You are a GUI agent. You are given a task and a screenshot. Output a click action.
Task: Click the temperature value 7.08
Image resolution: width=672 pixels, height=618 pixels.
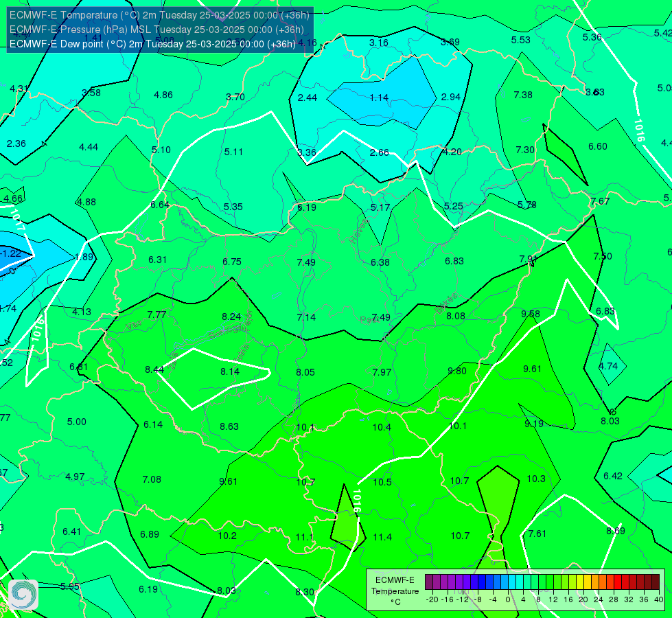(152, 479)
